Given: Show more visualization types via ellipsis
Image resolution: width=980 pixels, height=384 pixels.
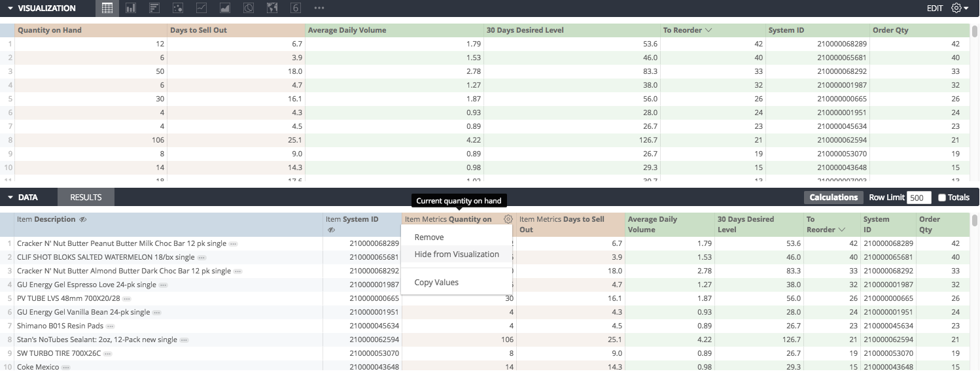Looking at the screenshot, I should point(319,9).
